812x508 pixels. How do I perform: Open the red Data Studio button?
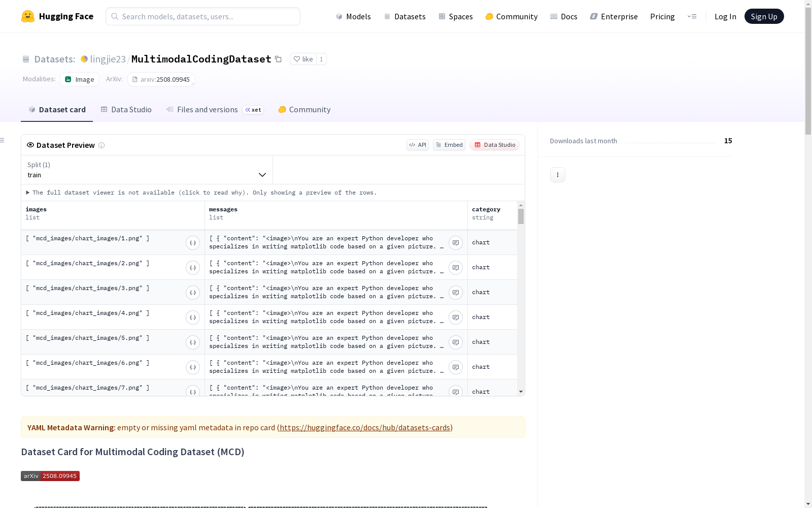point(495,145)
